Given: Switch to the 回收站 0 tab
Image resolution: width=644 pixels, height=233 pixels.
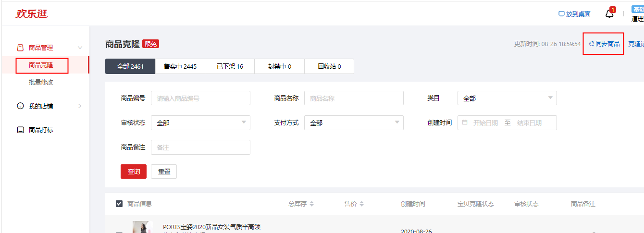Looking at the screenshot, I should 329,66.
